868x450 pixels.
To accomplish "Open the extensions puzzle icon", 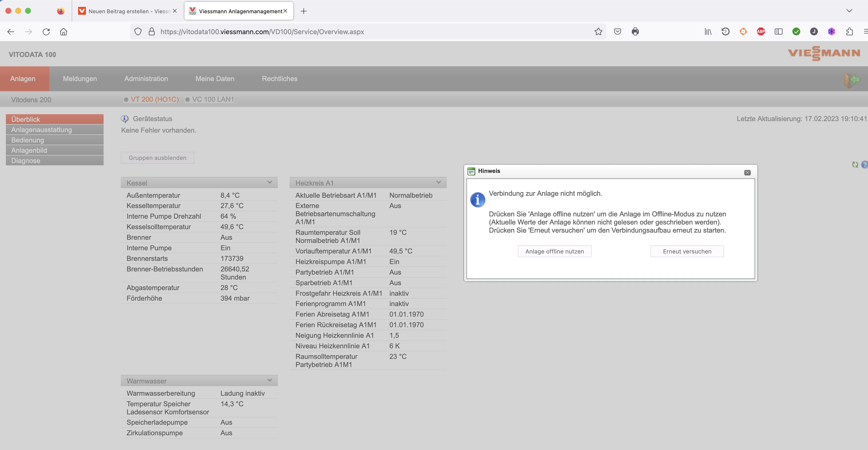I will (x=849, y=32).
